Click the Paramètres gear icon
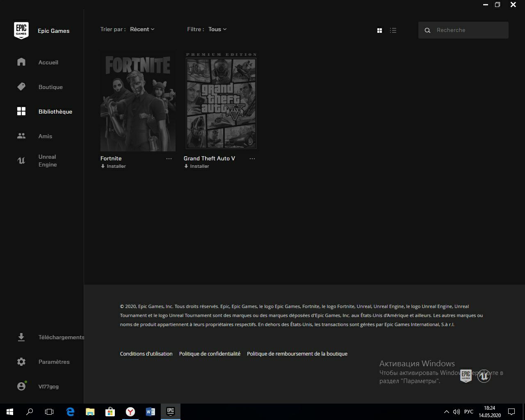 coord(21,362)
